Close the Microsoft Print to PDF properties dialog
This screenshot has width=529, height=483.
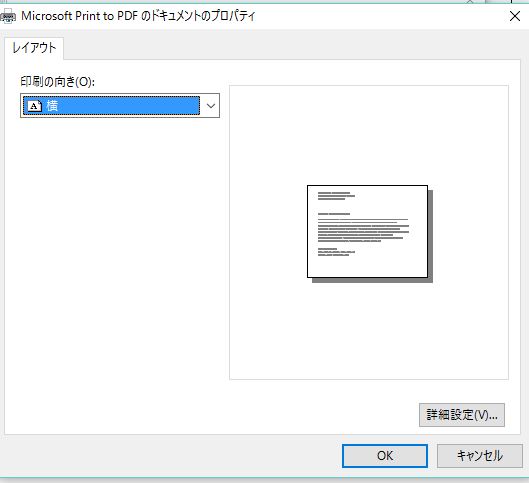(x=515, y=16)
